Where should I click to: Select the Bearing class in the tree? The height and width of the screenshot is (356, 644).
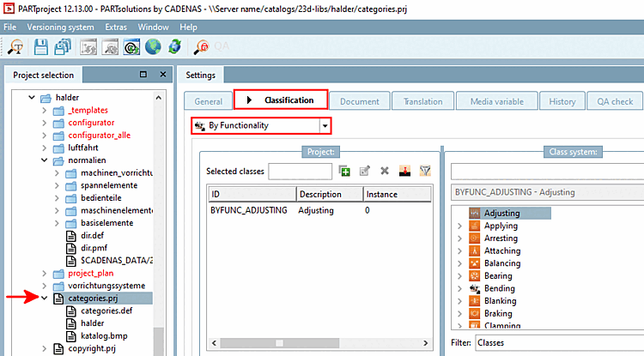498,276
